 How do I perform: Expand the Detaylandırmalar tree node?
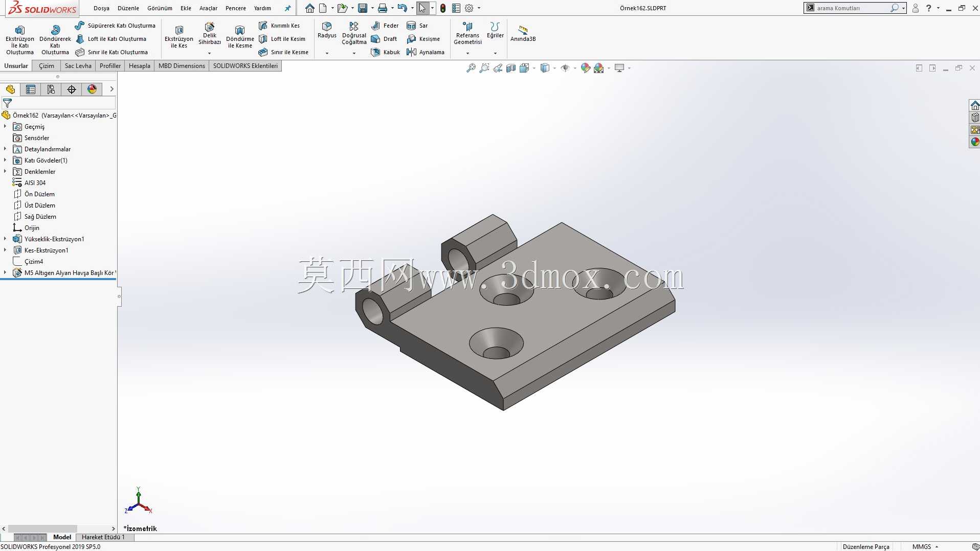tap(5, 149)
